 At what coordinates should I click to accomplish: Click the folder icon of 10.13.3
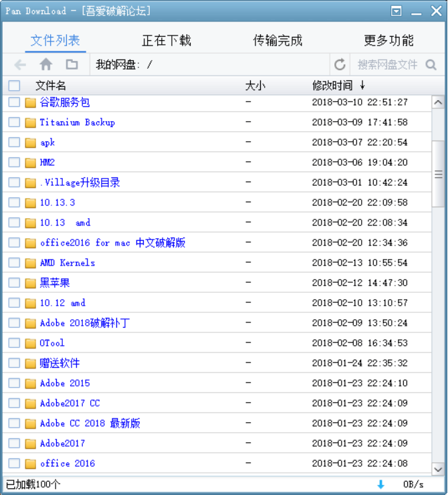click(30, 203)
